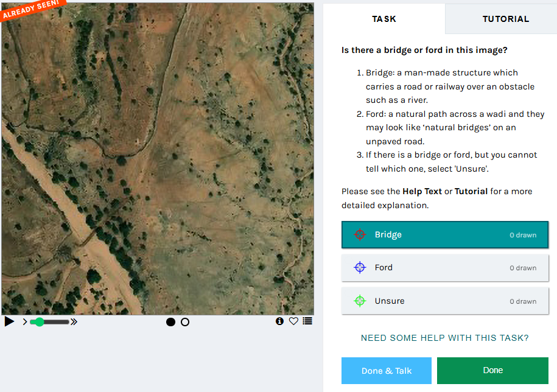Open the collections list icon
Image resolution: width=557 pixels, height=392 pixels.
pyautogui.click(x=307, y=321)
